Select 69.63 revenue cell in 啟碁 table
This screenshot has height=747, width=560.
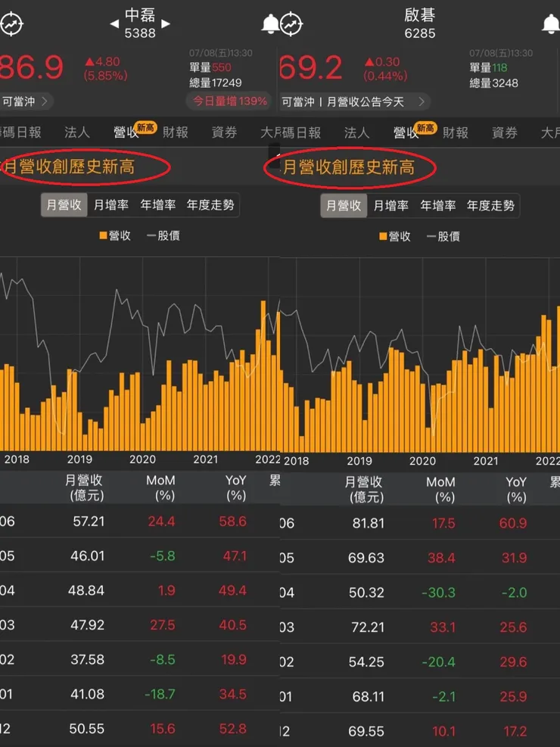tap(366, 558)
